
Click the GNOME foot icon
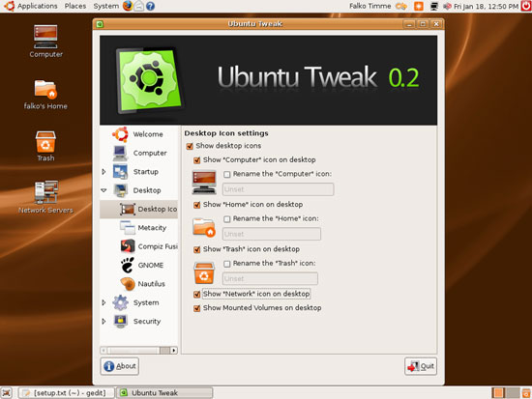coord(128,265)
